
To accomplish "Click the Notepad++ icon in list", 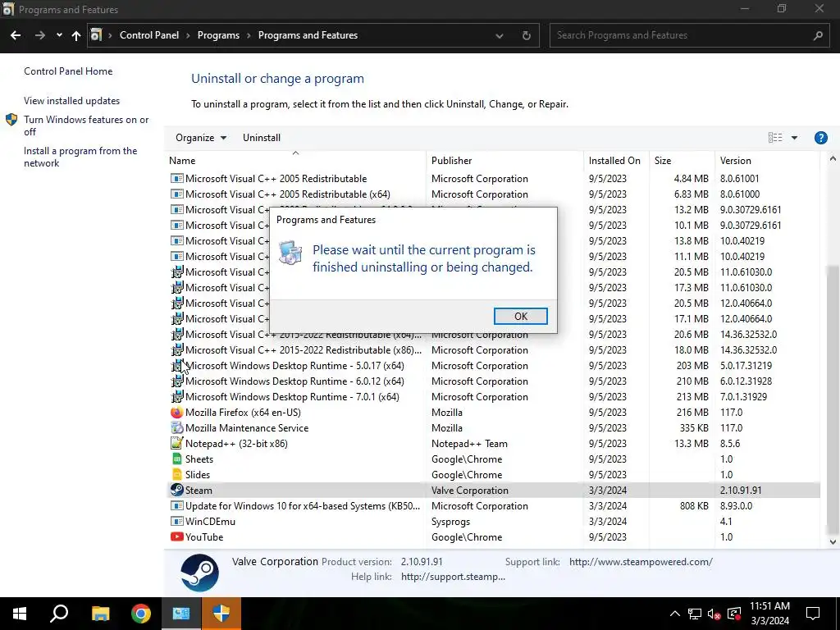I will tap(177, 444).
